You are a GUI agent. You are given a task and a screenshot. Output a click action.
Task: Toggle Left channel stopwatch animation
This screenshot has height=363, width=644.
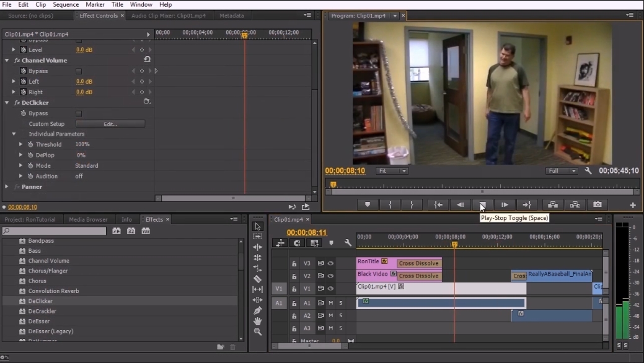[24, 81]
